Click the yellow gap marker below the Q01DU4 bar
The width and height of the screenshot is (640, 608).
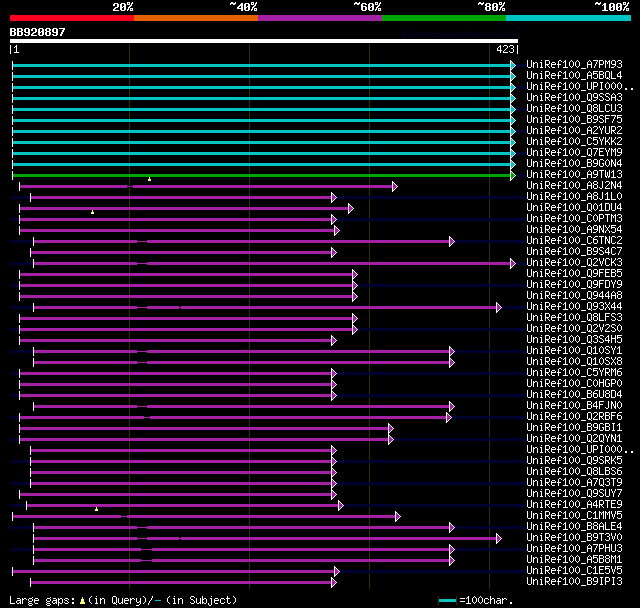pyautogui.click(x=93, y=212)
